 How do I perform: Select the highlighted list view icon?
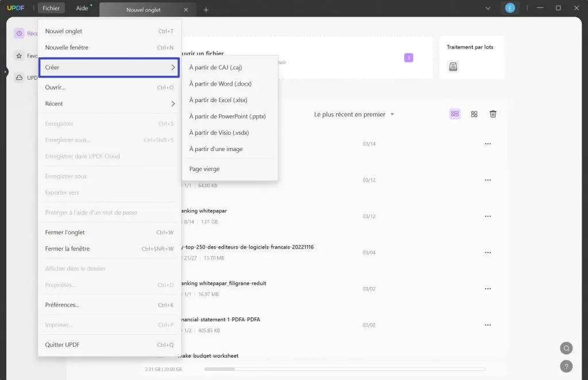tap(454, 114)
